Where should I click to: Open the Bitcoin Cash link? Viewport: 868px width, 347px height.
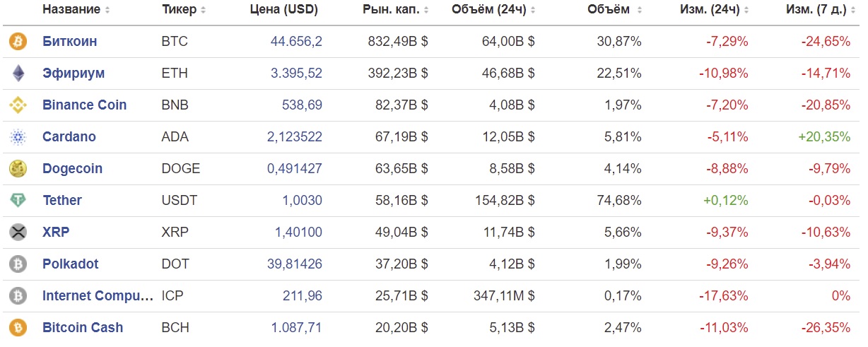tap(83, 328)
